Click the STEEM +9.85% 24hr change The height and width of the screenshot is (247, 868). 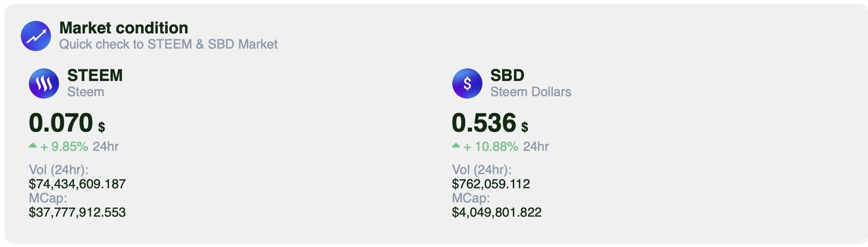coord(79,146)
